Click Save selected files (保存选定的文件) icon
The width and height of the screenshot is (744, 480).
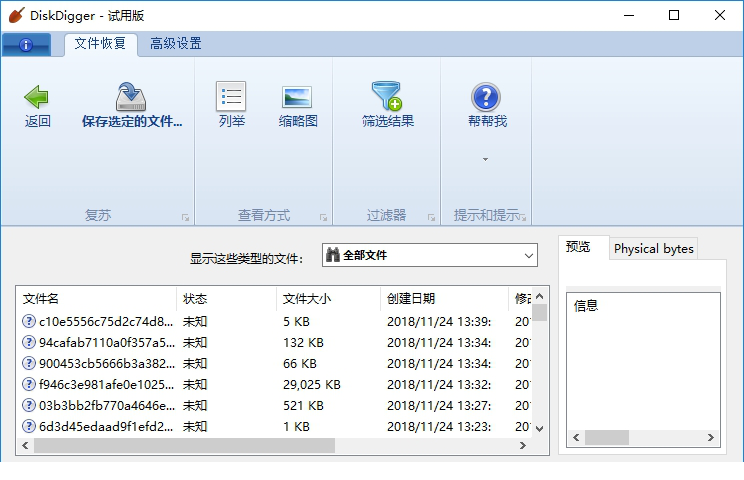pos(131,97)
